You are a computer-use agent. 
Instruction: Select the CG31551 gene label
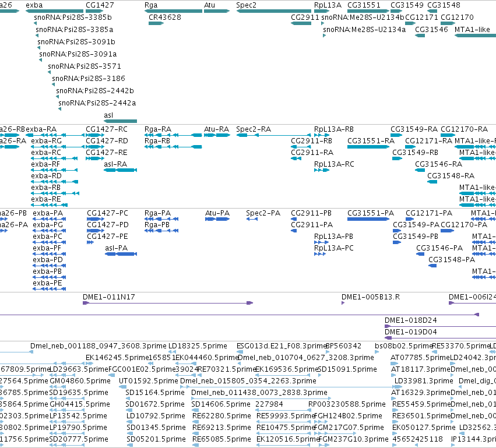(364, 5)
